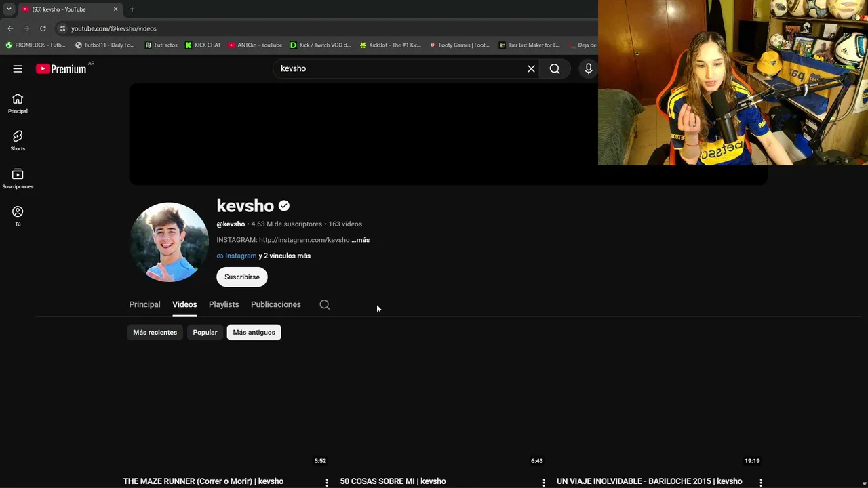The width and height of the screenshot is (868, 488).
Task: Click the 163 videos count text
Action: 345,224
